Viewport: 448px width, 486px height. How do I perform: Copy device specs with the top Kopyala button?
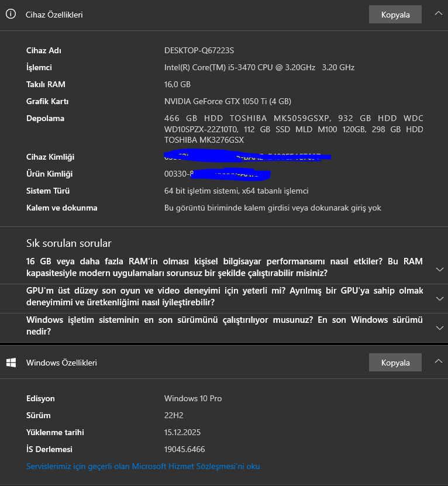tap(395, 15)
